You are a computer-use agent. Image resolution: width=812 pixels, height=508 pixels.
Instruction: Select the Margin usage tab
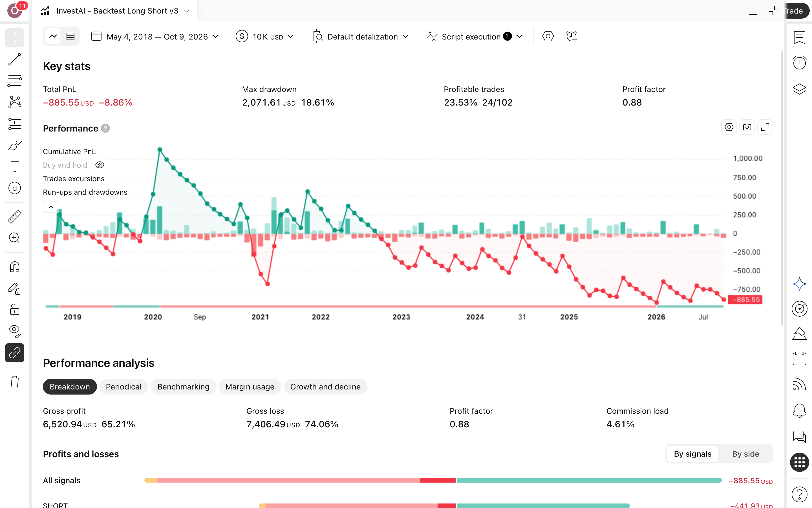coord(250,387)
